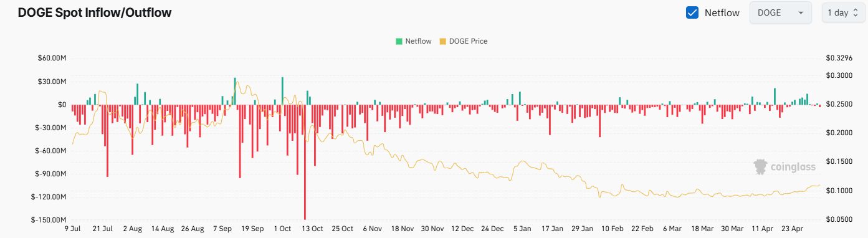Image resolution: width=868 pixels, height=238 pixels.
Task: Click the 6 Nov date label
Action: point(372,229)
